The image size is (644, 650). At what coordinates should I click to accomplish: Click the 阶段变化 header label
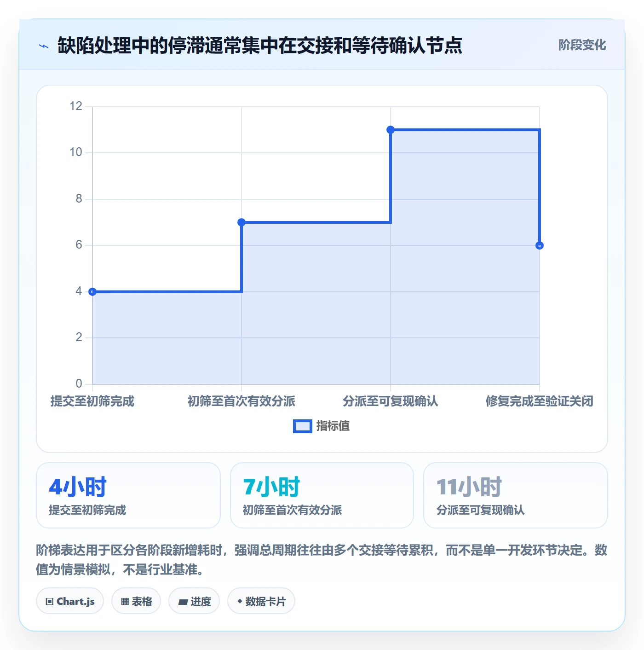pos(582,45)
